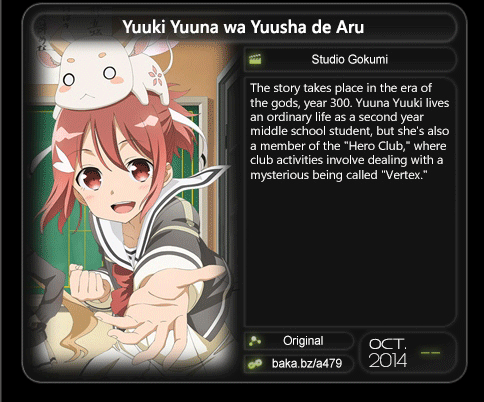The image size is (484, 402).
Task: Click the synopsis paragraph about the Hero Club
Action: pyautogui.click(x=350, y=131)
